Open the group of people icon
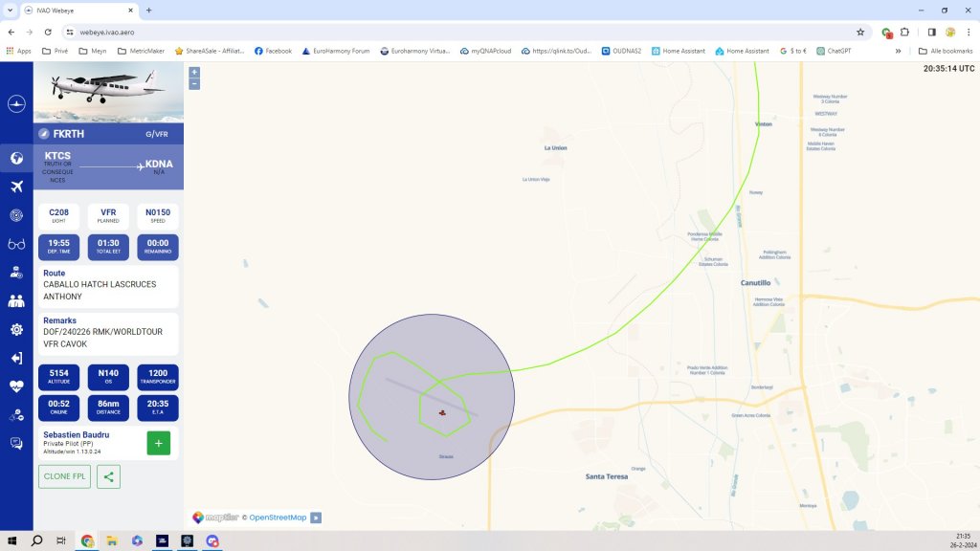Screen dimensions: 980x551 coord(16,300)
